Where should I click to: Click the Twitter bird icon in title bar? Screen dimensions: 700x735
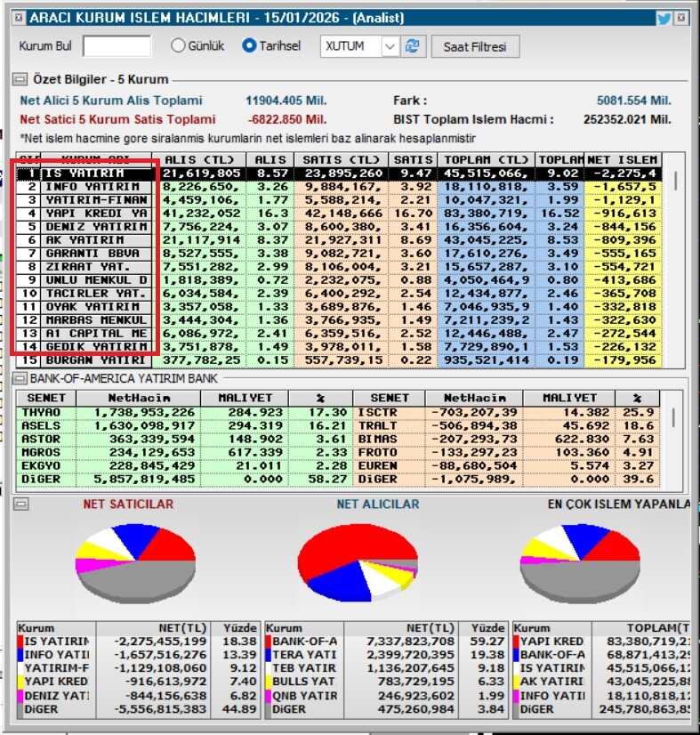(664, 18)
